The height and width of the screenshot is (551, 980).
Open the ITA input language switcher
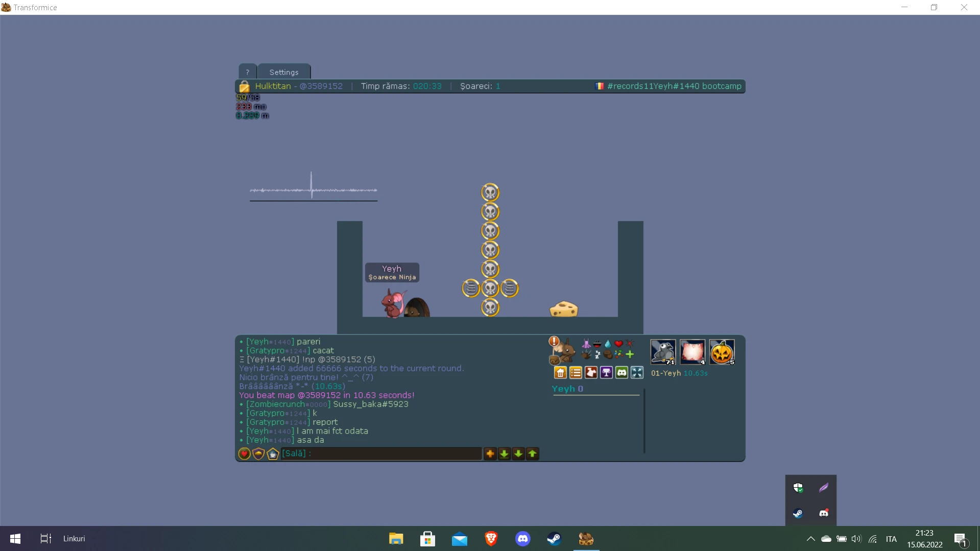click(x=891, y=539)
